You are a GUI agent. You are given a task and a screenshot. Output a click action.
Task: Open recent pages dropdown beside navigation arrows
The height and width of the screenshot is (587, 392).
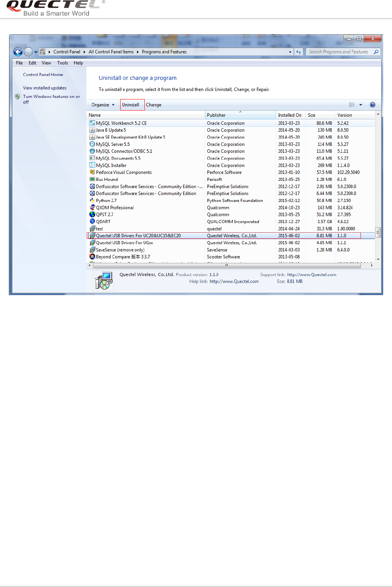pos(36,52)
